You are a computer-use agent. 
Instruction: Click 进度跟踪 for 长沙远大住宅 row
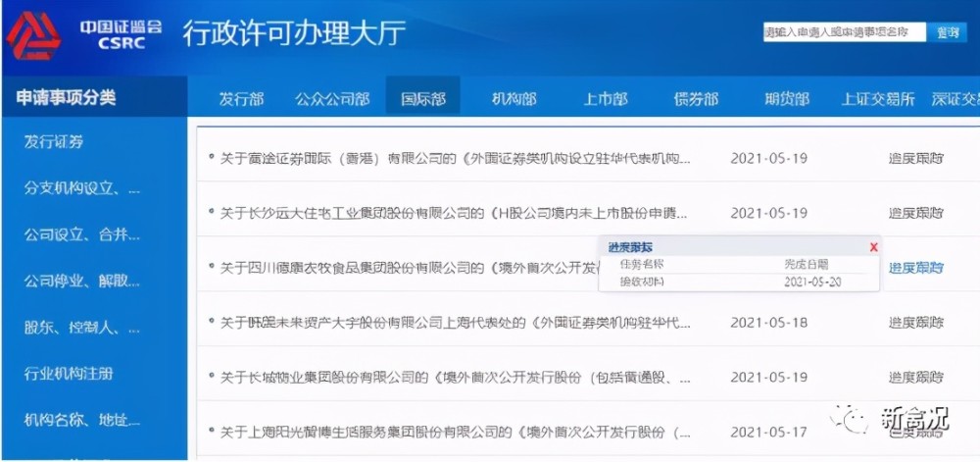(915, 213)
